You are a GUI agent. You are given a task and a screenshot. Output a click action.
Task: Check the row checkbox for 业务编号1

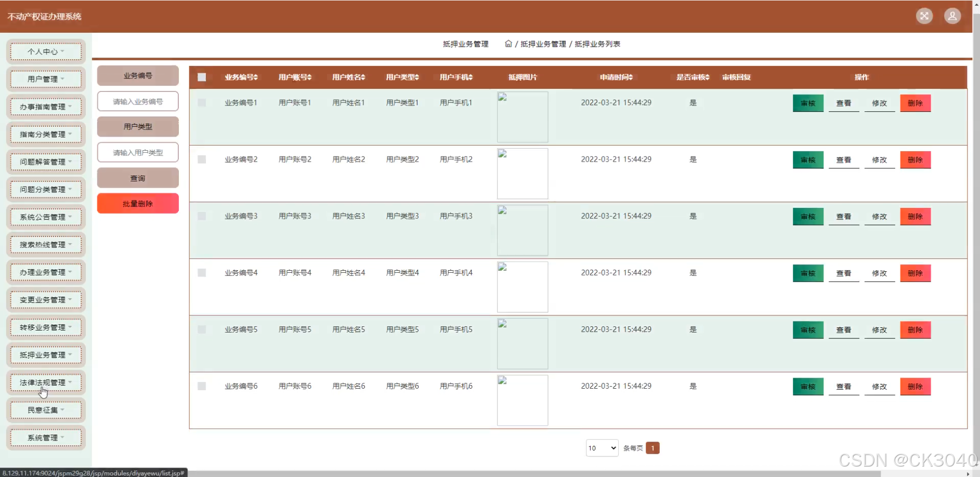[x=202, y=103]
